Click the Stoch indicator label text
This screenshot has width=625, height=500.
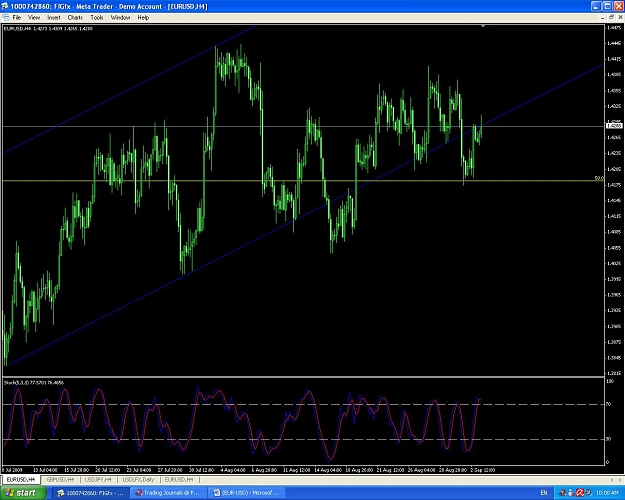pos(34,382)
